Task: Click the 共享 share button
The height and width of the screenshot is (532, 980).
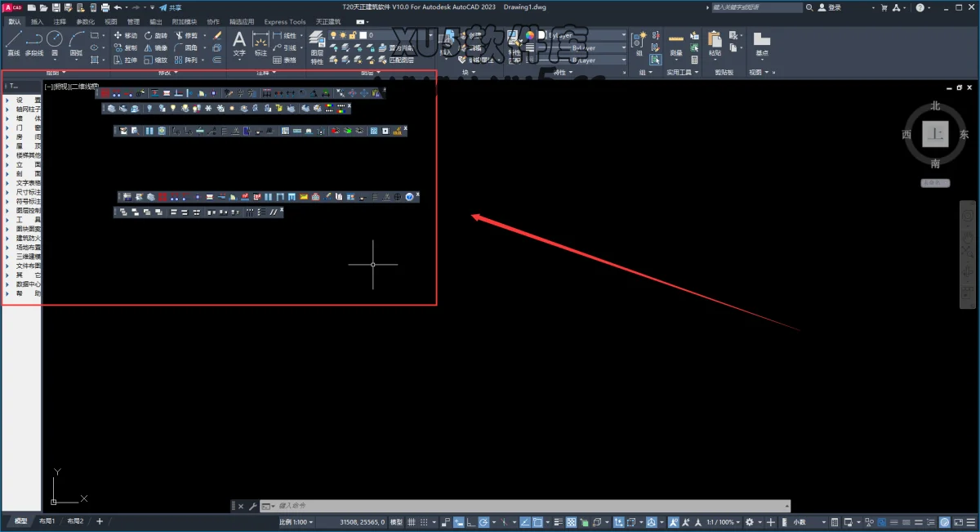Action: (x=171, y=7)
